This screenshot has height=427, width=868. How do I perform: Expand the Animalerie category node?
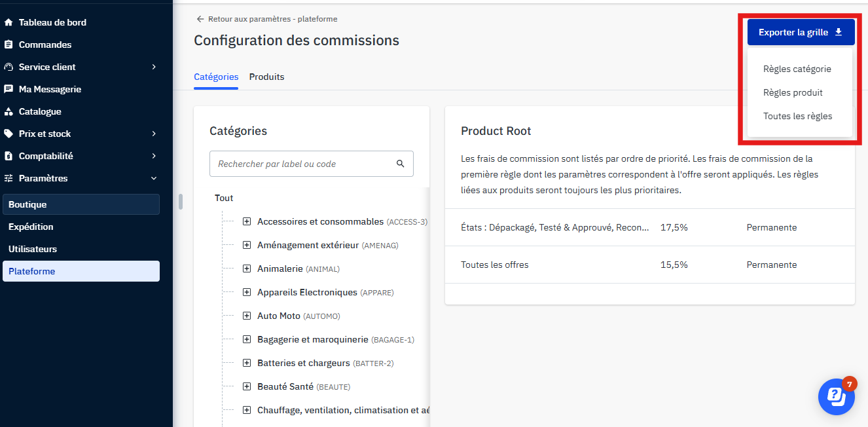[x=247, y=269]
